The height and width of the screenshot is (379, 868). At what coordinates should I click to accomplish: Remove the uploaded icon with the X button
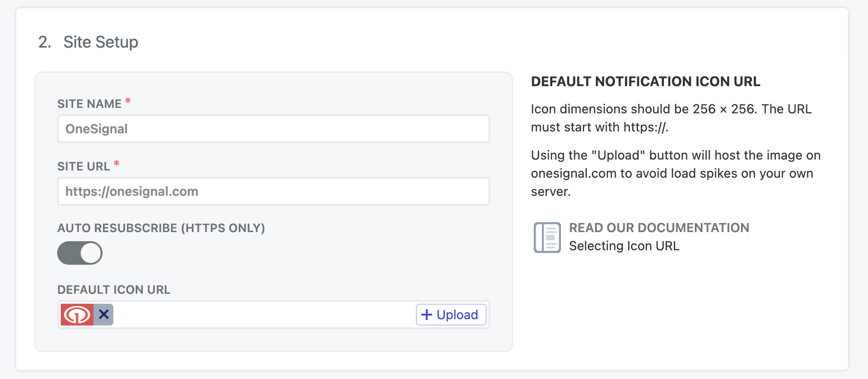[104, 315]
